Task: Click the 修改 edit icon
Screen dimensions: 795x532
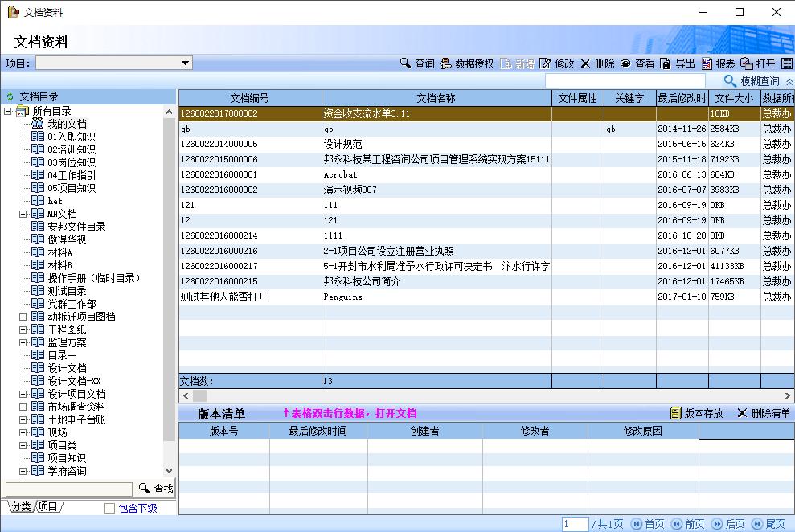Action: click(x=545, y=63)
